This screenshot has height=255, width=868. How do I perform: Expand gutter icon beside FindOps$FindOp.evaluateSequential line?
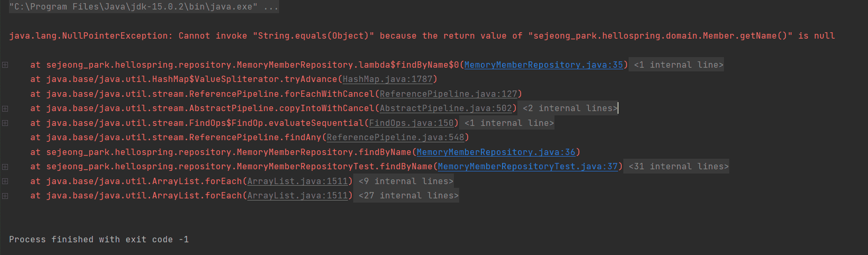pyautogui.click(x=5, y=123)
